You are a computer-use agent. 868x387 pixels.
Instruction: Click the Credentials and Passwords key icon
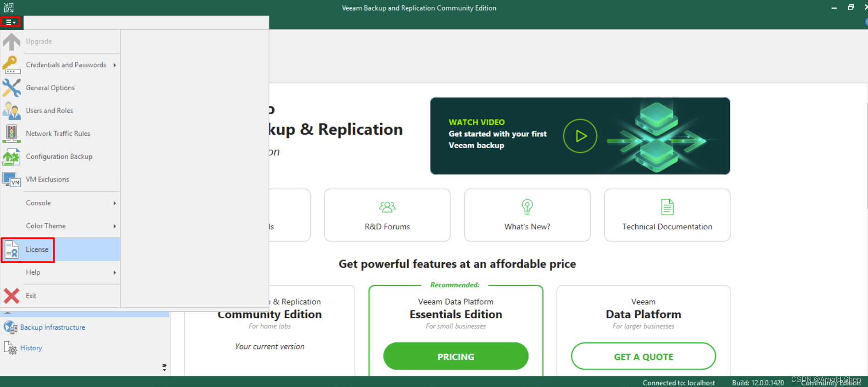pyautogui.click(x=11, y=65)
